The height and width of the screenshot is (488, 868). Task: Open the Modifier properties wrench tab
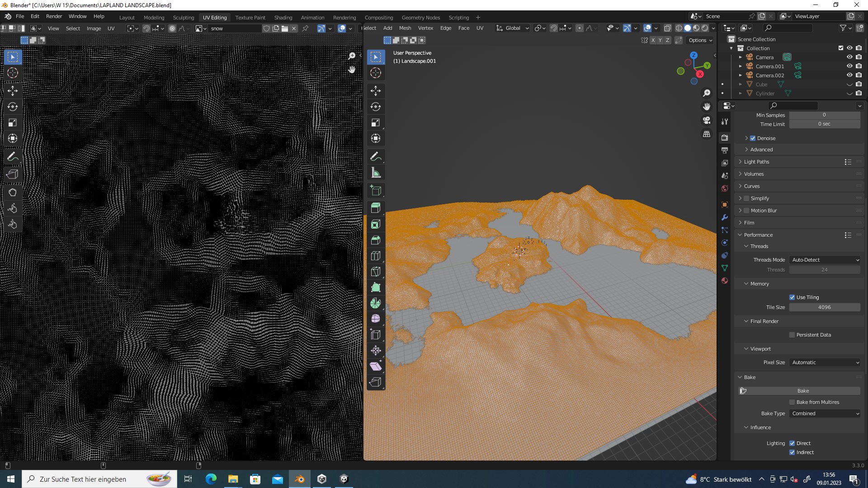click(725, 217)
